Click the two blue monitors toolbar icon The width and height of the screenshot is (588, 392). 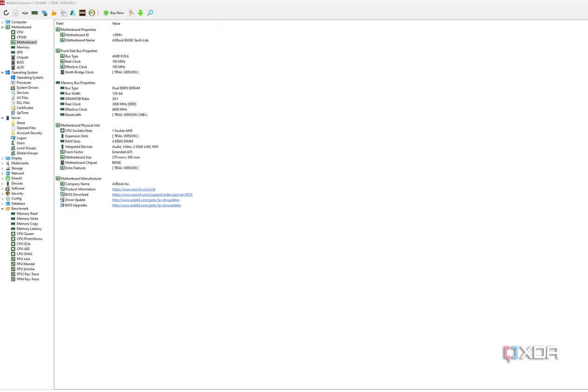click(45, 13)
